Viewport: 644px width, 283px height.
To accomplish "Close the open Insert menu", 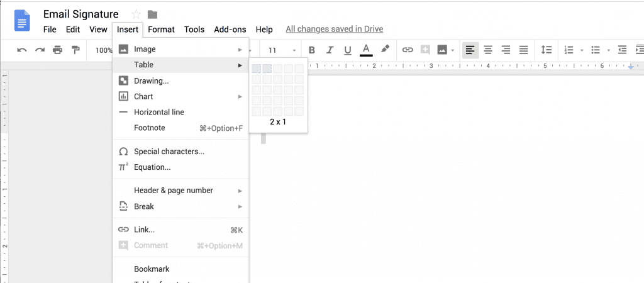I will click(x=127, y=30).
